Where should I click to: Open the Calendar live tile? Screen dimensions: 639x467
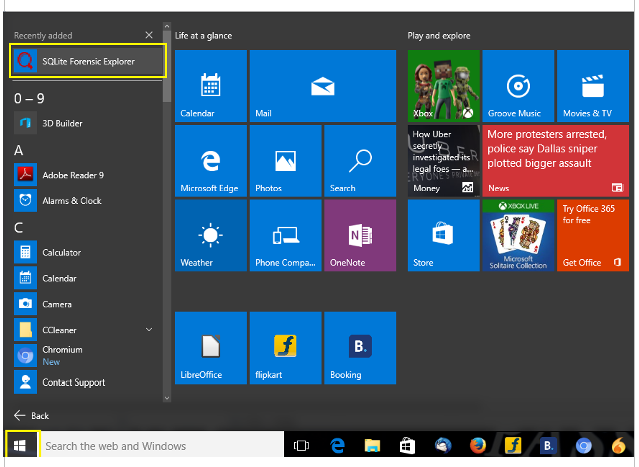(211, 86)
